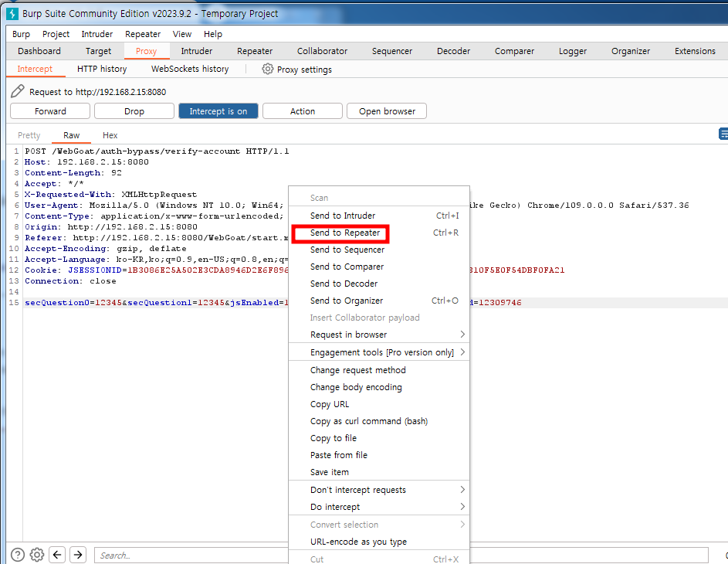
Task: Switch to the Comparer tab
Action: [x=514, y=51]
